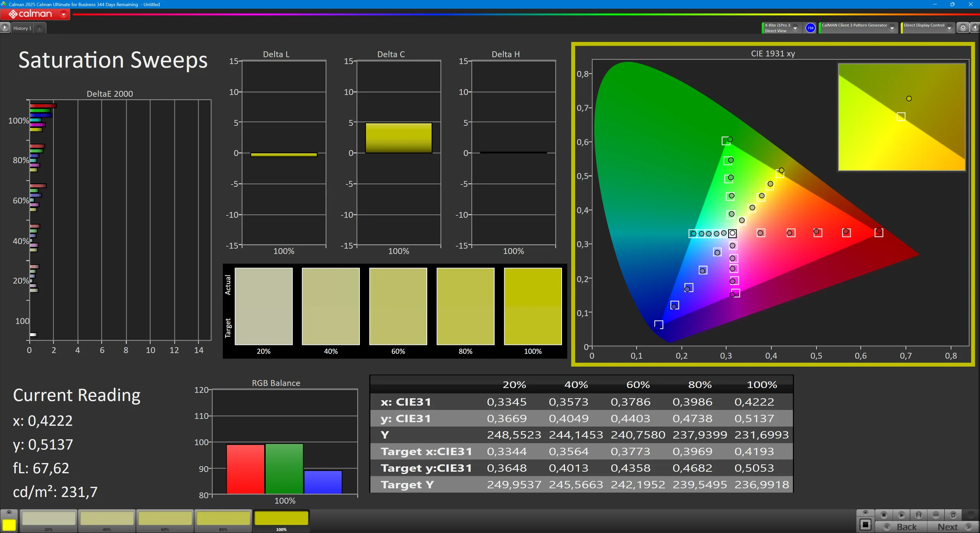
Task: Open the settings gear icon
Action: pyautogui.click(x=963, y=28)
